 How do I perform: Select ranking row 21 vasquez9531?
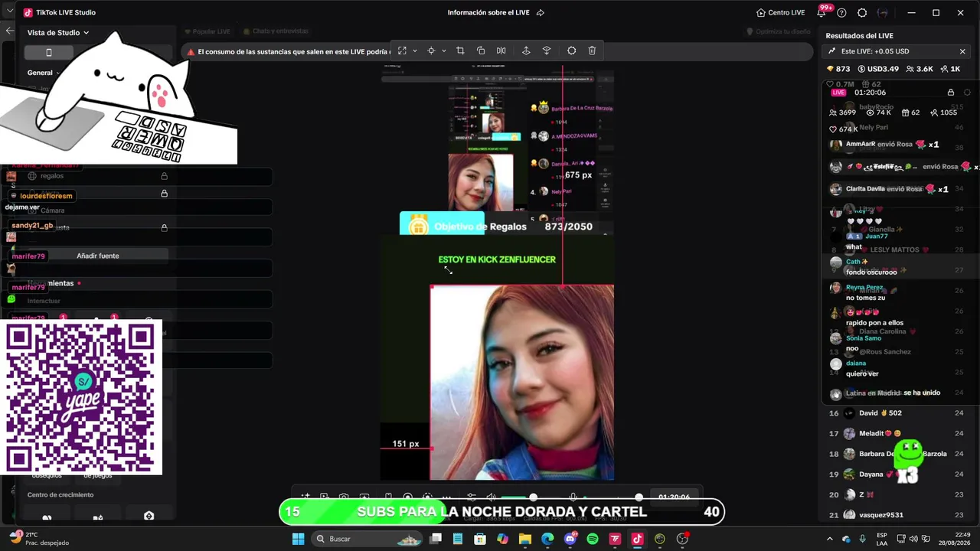[897, 515]
